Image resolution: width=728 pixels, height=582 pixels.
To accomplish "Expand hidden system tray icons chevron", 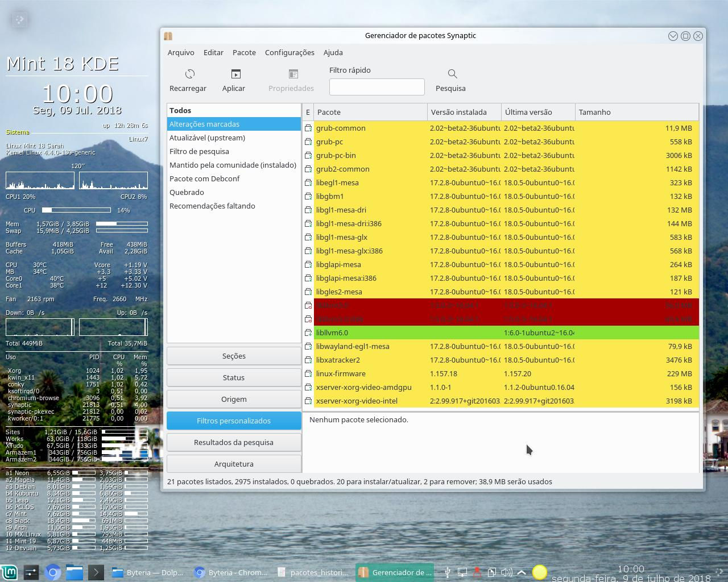I will [x=522, y=572].
